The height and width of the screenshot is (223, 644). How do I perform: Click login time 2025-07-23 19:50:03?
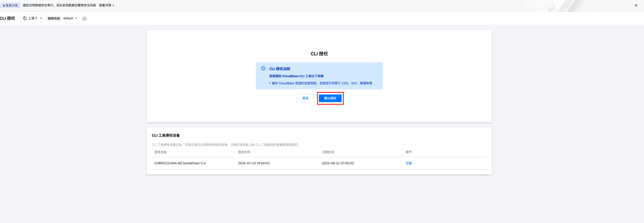tap(254, 163)
